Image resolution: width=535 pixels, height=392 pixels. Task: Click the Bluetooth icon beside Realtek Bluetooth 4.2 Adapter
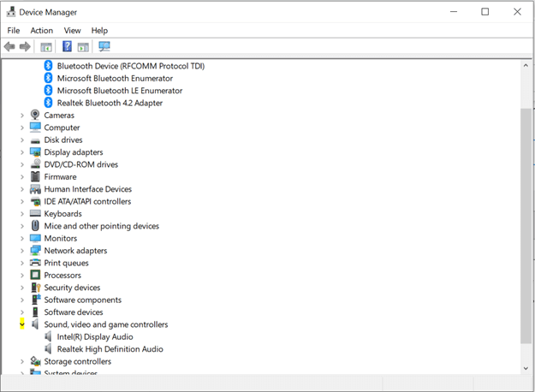48,103
